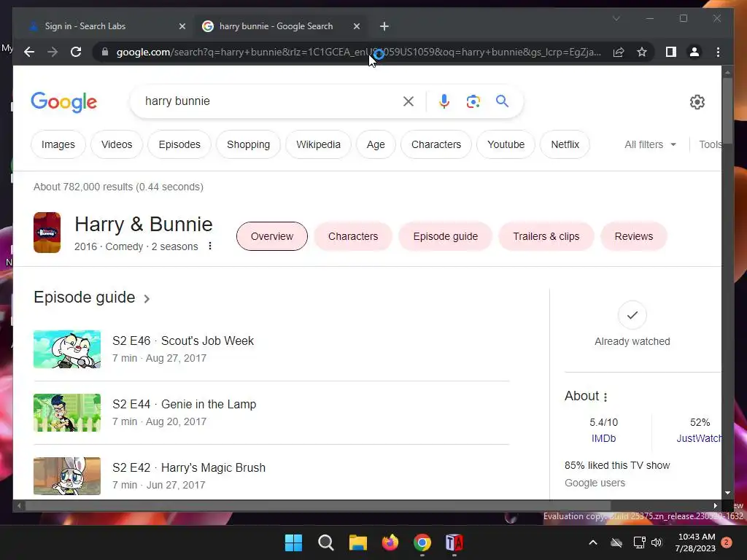The image size is (747, 560).
Task: Close the 'harry bunnie - Google Search' tab
Action: (356, 26)
